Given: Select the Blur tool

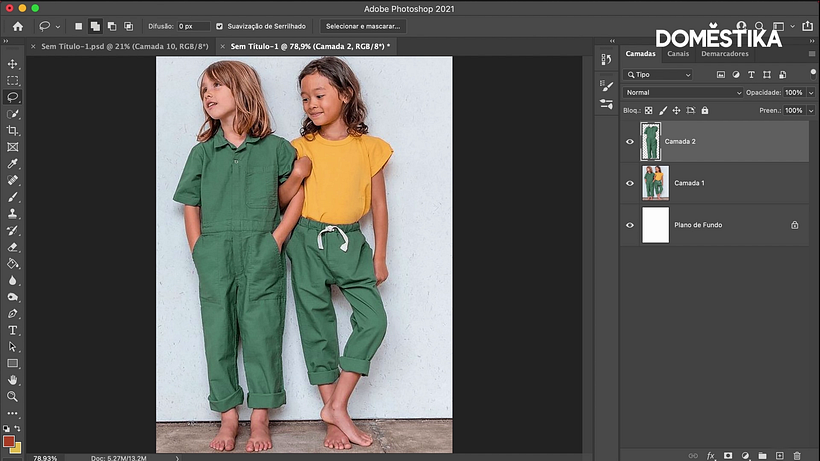Looking at the screenshot, I should point(13,281).
